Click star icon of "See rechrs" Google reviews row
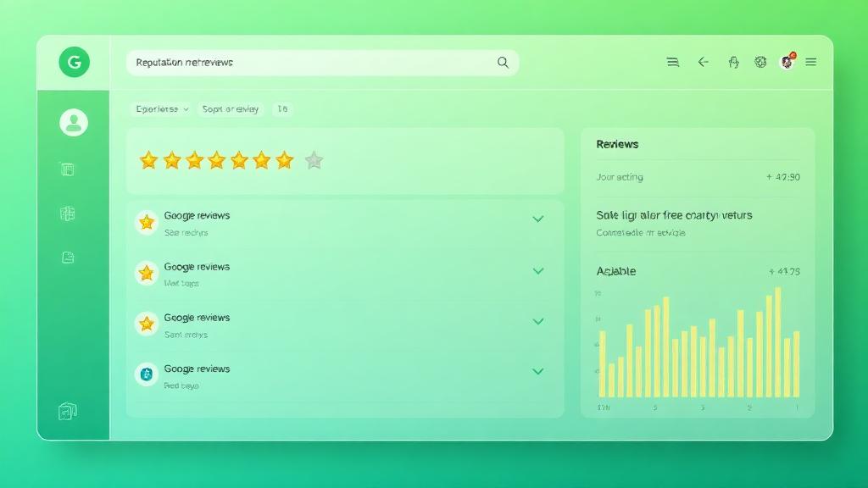Screen dimensions: 868x488 coord(147,223)
